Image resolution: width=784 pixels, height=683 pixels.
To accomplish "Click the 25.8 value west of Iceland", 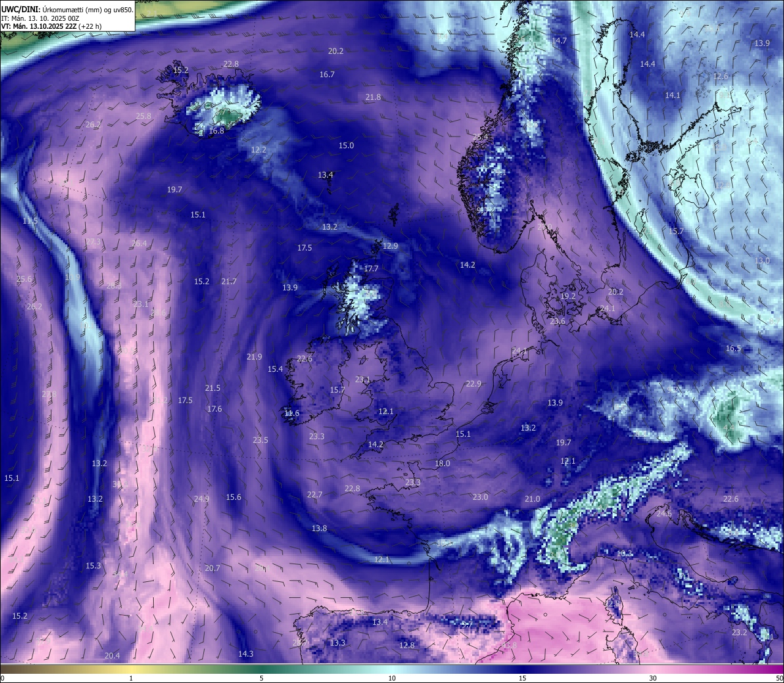I will [x=143, y=116].
